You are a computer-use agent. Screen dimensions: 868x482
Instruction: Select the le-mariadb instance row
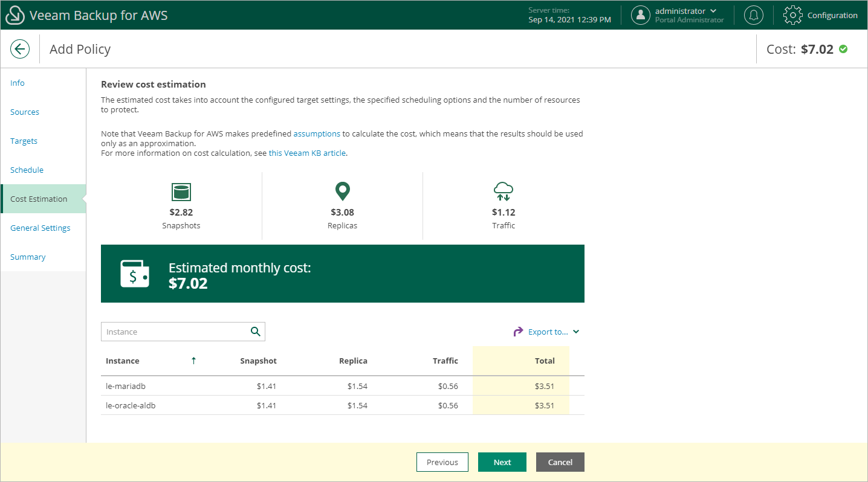click(343, 386)
